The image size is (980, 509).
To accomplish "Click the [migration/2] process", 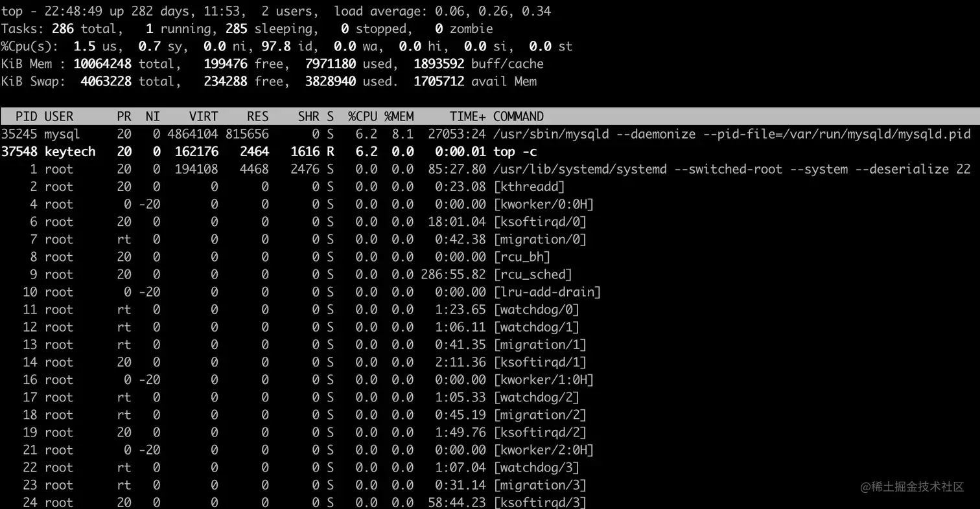I will 540,414.
